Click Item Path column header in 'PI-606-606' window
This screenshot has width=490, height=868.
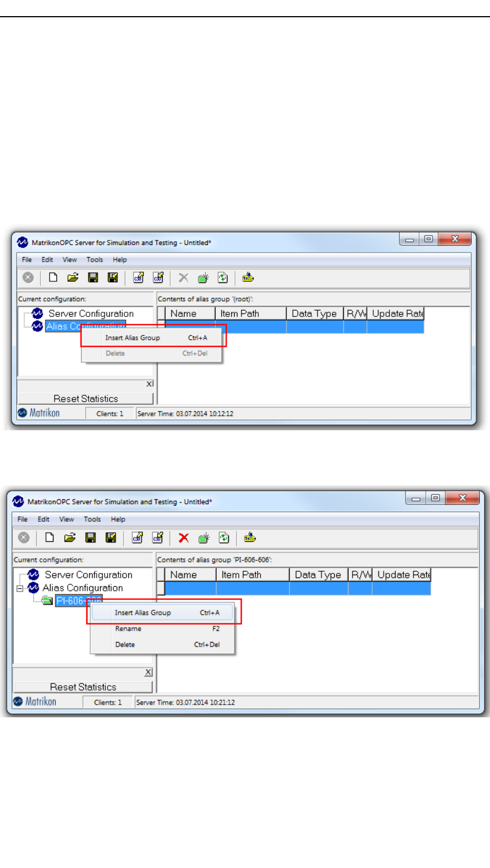point(253,575)
